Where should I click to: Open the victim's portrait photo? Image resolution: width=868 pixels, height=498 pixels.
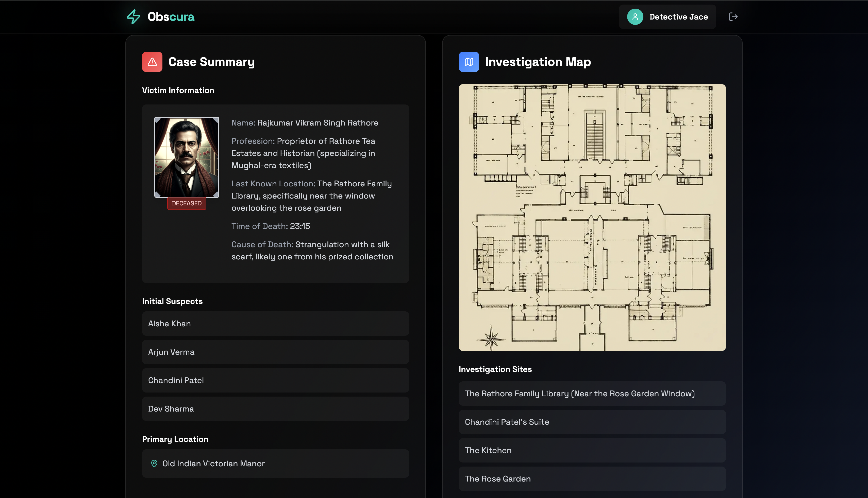click(187, 157)
